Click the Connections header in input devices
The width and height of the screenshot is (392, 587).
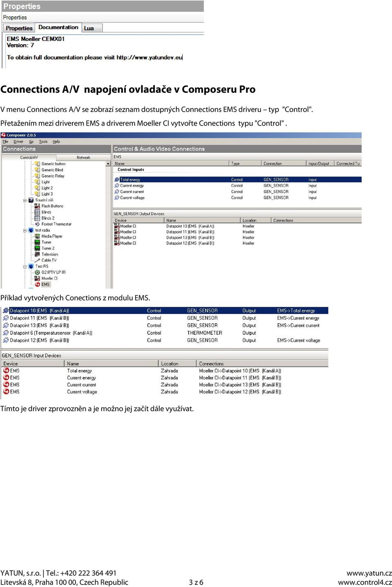coord(262,363)
